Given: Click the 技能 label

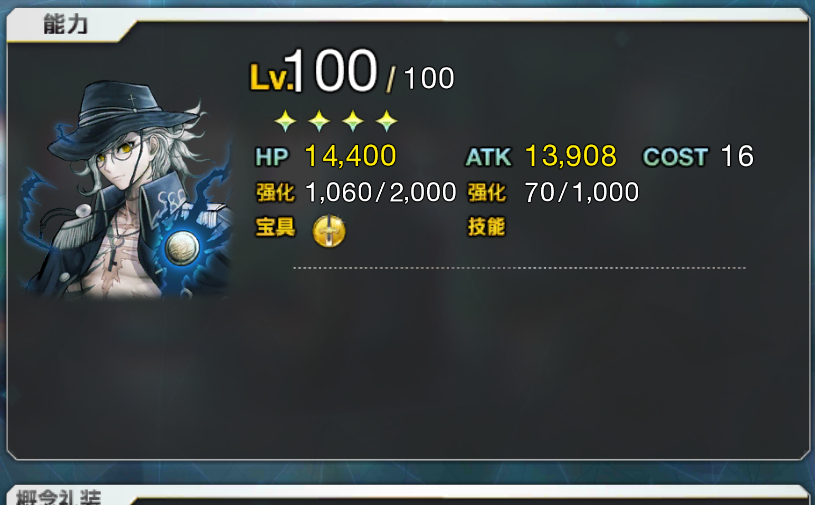Looking at the screenshot, I should 487,227.
